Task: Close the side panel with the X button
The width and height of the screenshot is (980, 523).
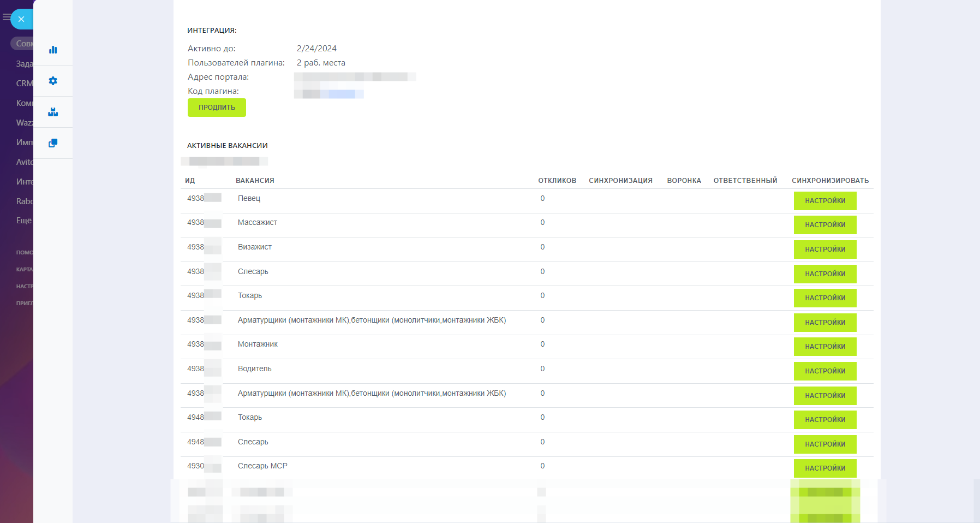Action: tap(21, 19)
